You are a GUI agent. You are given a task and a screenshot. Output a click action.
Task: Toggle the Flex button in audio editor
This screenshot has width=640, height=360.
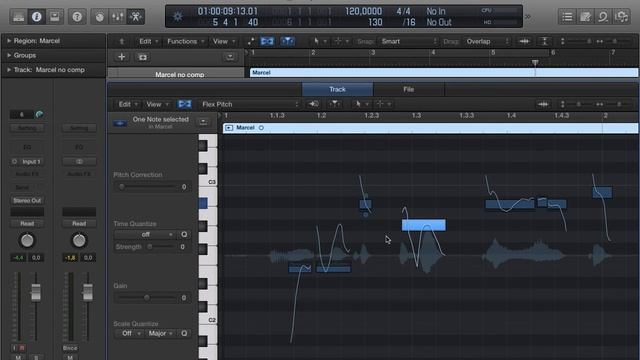(x=184, y=104)
